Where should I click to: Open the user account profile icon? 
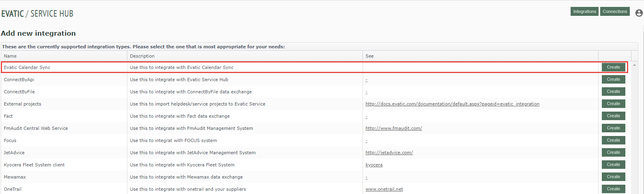click(639, 13)
